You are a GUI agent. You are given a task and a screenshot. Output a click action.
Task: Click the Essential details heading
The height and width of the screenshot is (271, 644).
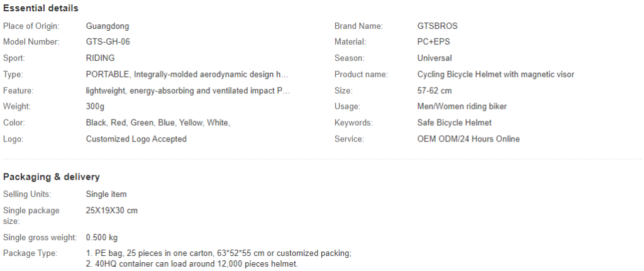(x=41, y=8)
